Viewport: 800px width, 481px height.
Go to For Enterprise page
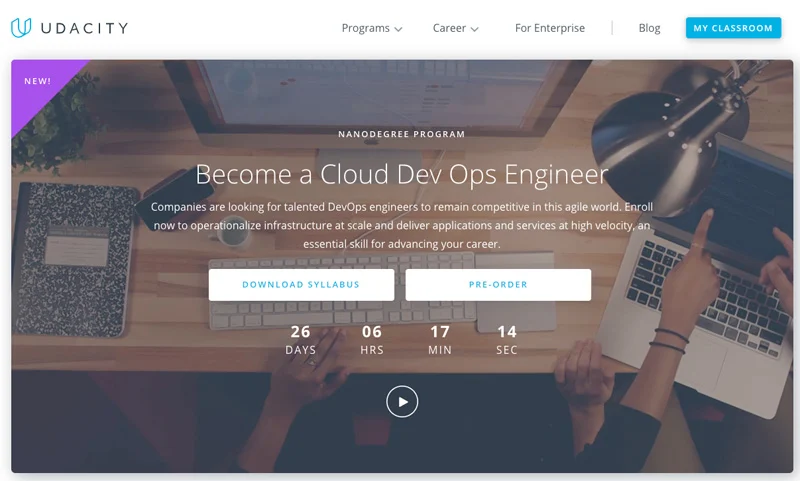click(x=549, y=28)
